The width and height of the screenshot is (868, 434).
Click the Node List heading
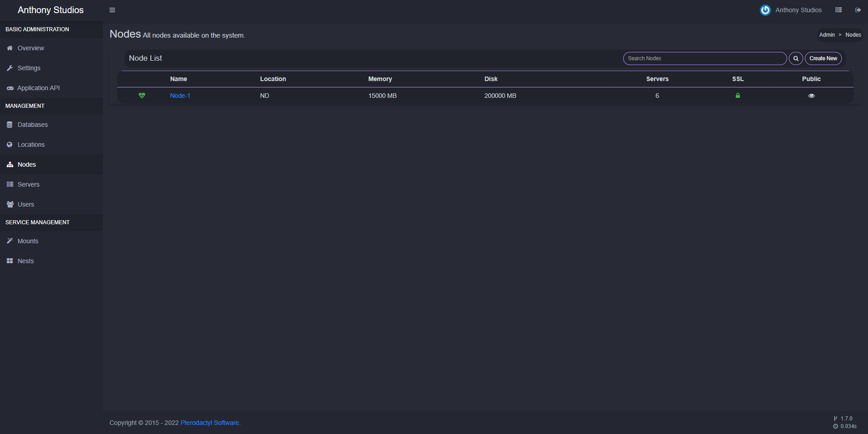coord(145,58)
